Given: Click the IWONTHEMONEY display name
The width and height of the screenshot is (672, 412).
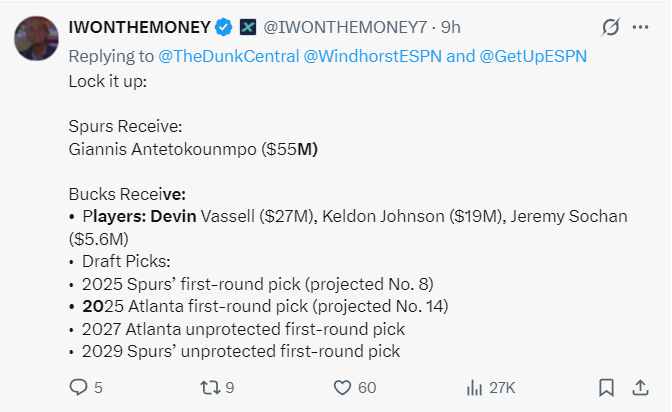Looking at the screenshot, I should point(139,27).
